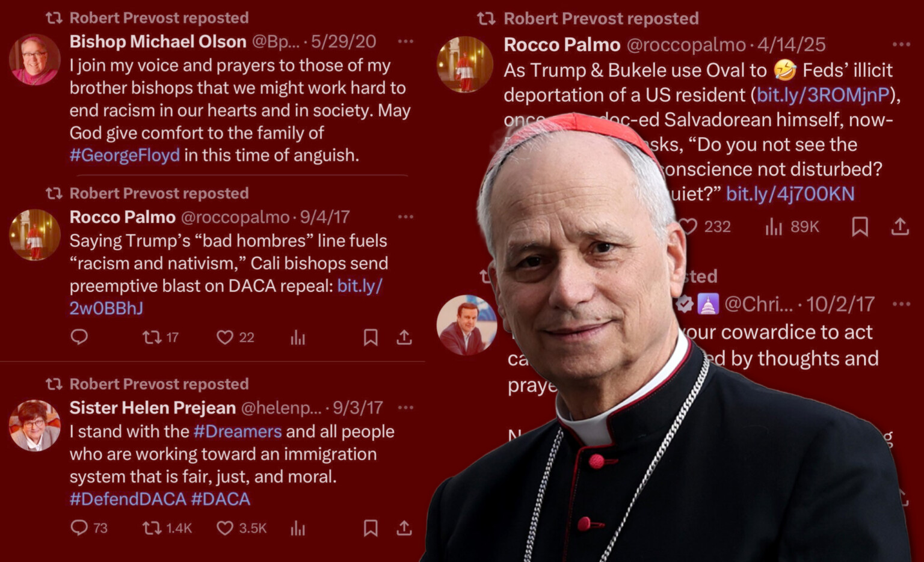Open more options on Bishop Michael Olson tweet
This screenshot has height=562, width=924.
coord(405,41)
